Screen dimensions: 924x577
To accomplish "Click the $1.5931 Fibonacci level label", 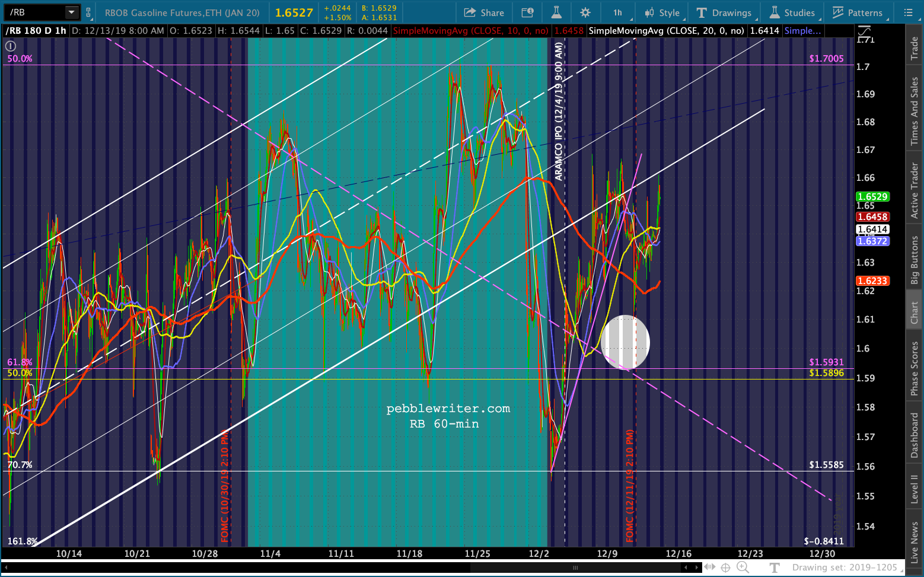I will pyautogui.click(x=826, y=362).
